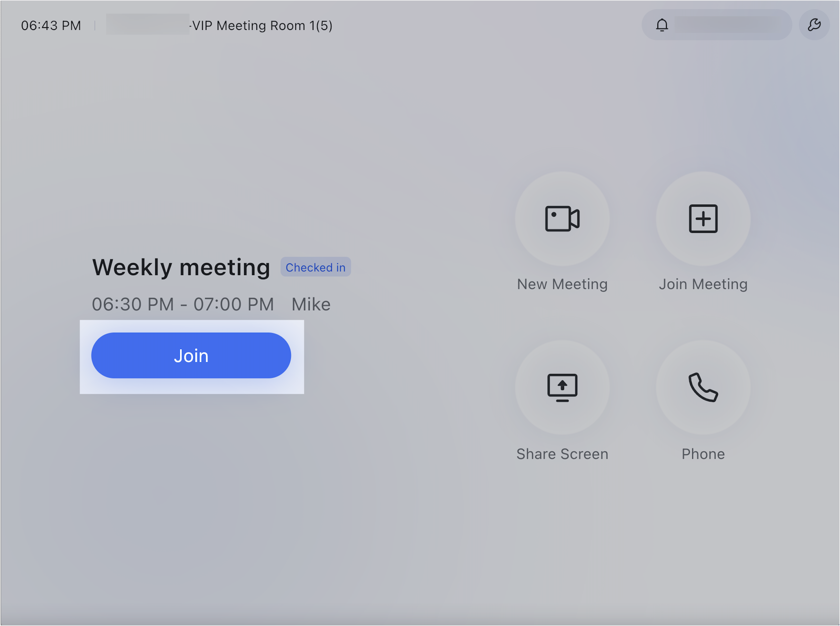Click the notification bell icon
This screenshot has width=840, height=626.
point(662,25)
